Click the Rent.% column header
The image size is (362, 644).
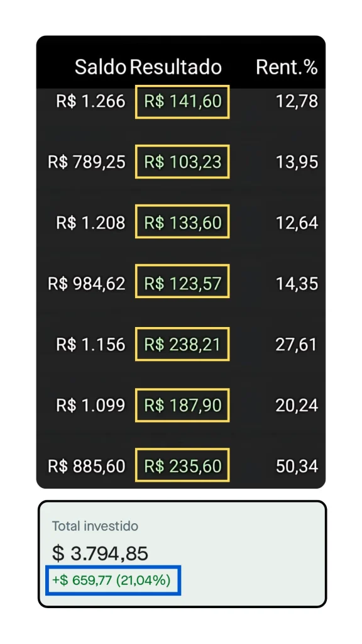tap(287, 67)
